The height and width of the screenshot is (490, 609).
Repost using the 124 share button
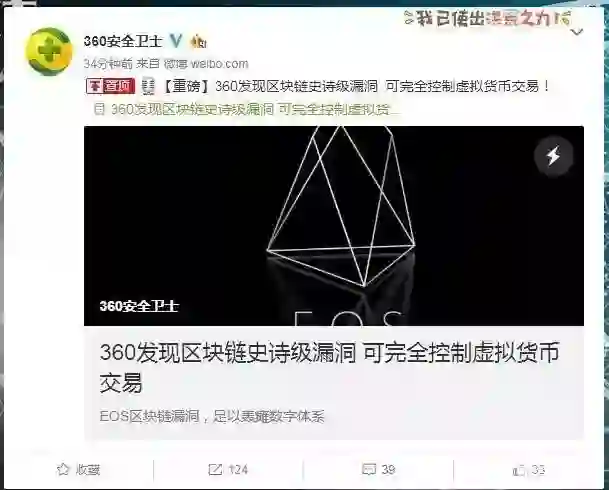coord(228,470)
